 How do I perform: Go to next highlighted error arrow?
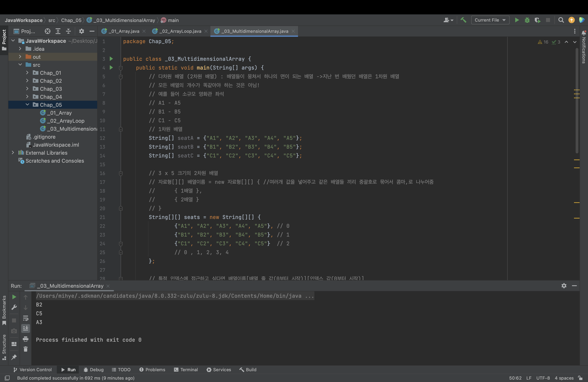[x=575, y=42]
